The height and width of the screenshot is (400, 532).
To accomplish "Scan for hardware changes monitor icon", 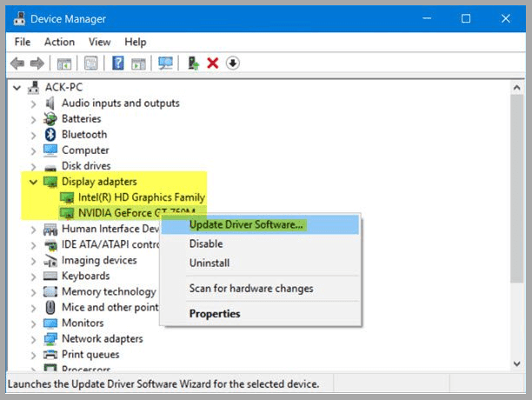I will (x=165, y=63).
